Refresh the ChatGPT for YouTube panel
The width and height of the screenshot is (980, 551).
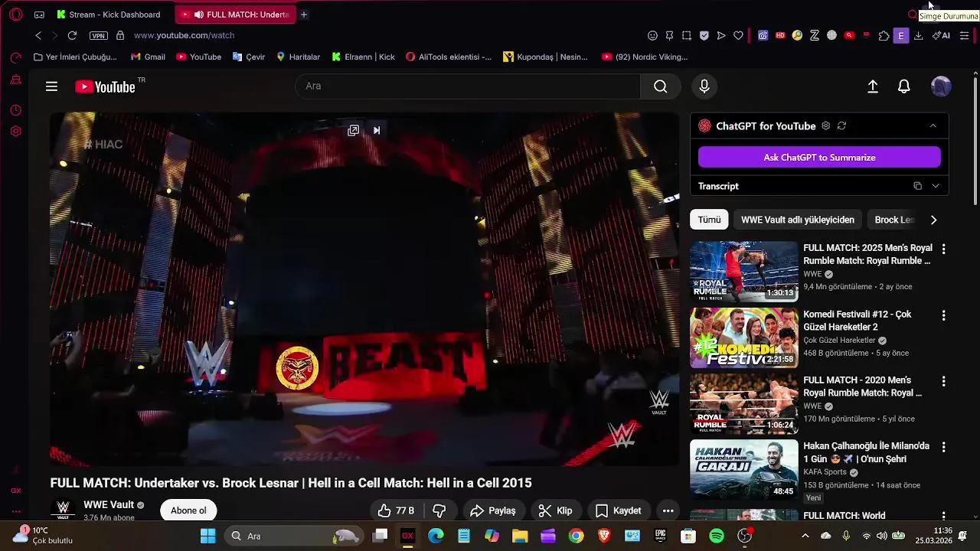coord(841,126)
